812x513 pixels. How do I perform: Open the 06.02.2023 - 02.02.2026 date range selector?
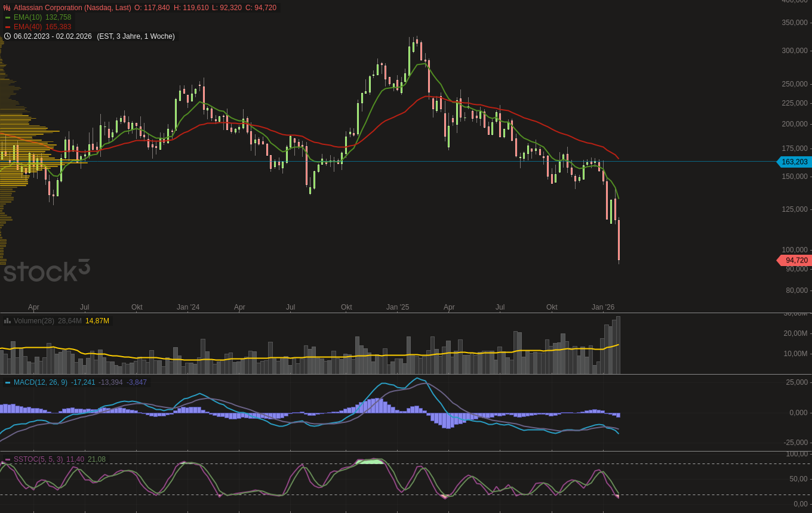53,36
